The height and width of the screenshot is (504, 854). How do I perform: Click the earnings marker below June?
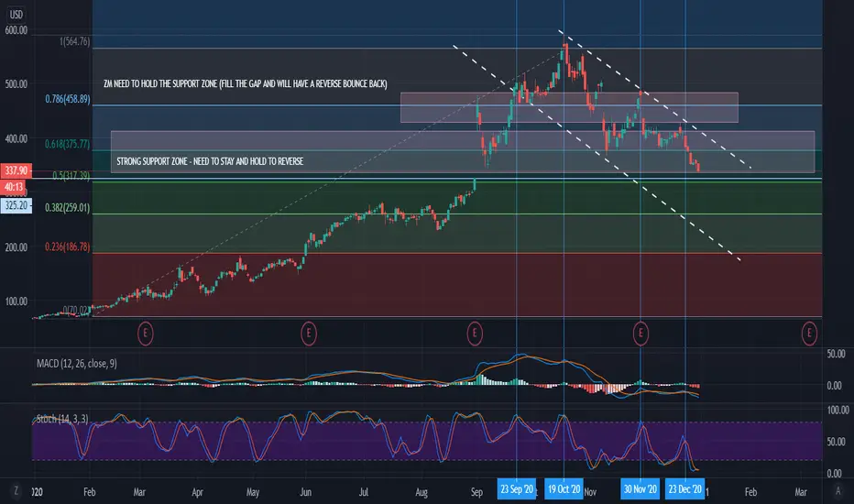[x=308, y=333]
